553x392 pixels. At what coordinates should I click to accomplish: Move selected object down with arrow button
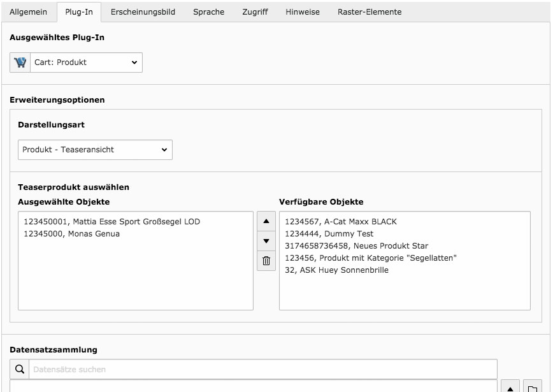pyautogui.click(x=266, y=241)
